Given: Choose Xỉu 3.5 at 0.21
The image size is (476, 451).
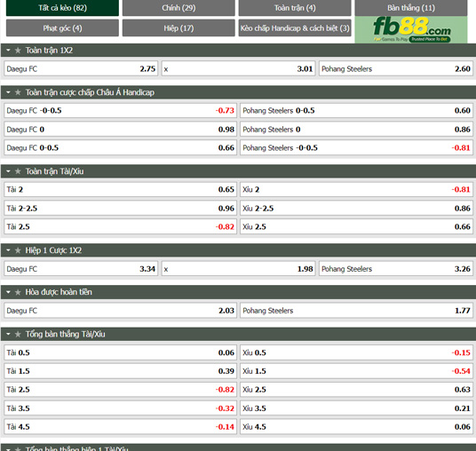Looking at the screenshot, I should point(356,408).
